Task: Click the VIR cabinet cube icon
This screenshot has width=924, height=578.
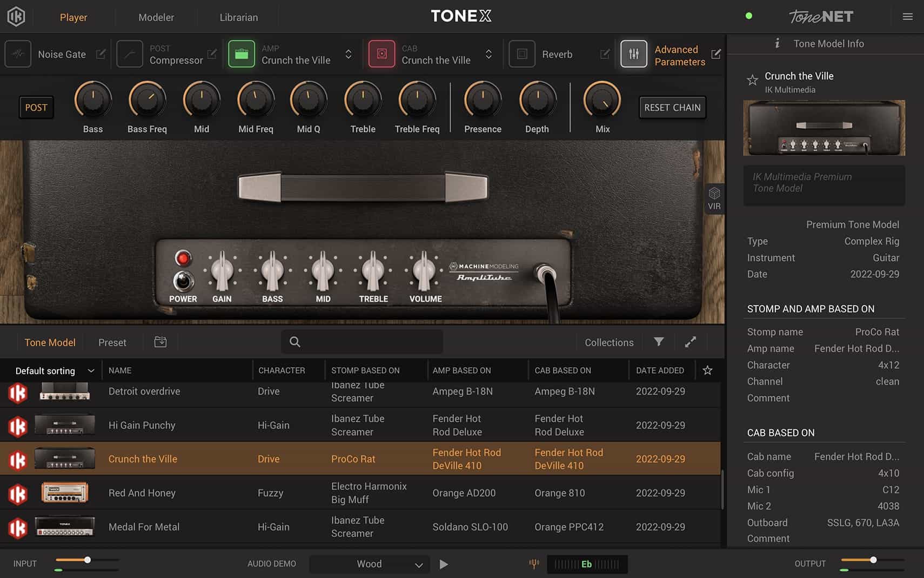Action: click(714, 193)
